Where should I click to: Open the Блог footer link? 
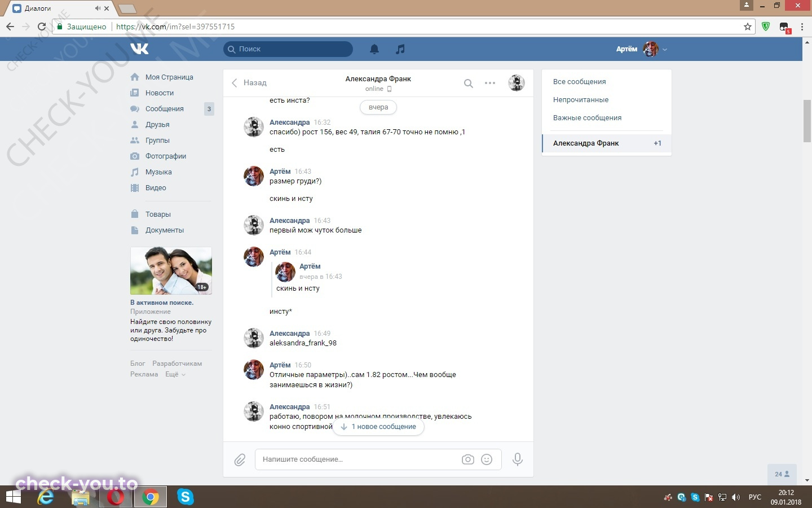(x=138, y=364)
